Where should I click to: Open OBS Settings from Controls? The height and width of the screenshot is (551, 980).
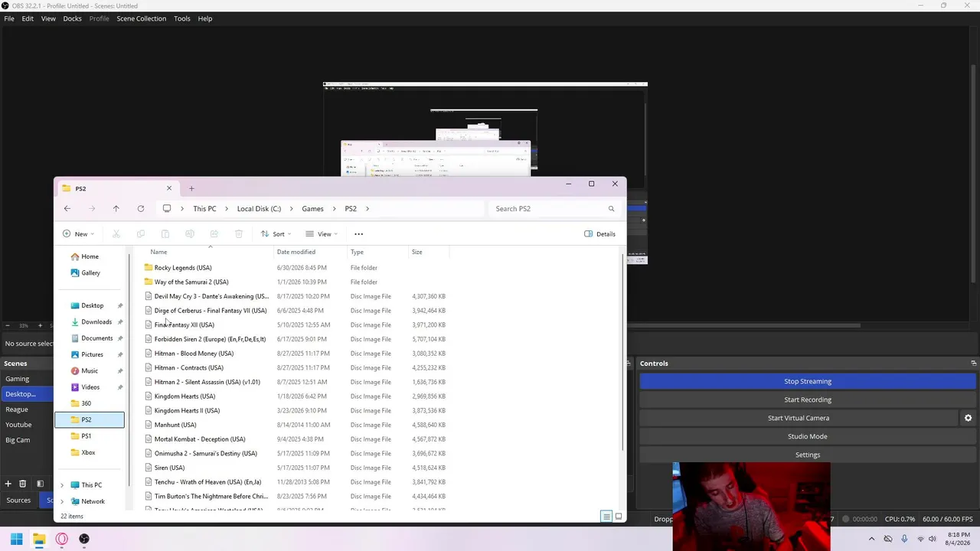[808, 455]
